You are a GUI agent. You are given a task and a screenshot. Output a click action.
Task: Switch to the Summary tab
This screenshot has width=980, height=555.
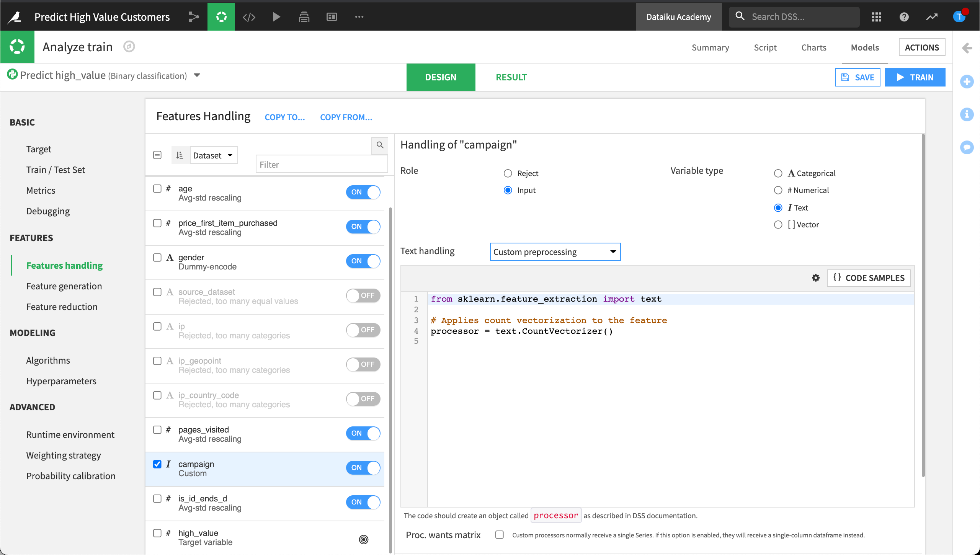pos(710,47)
